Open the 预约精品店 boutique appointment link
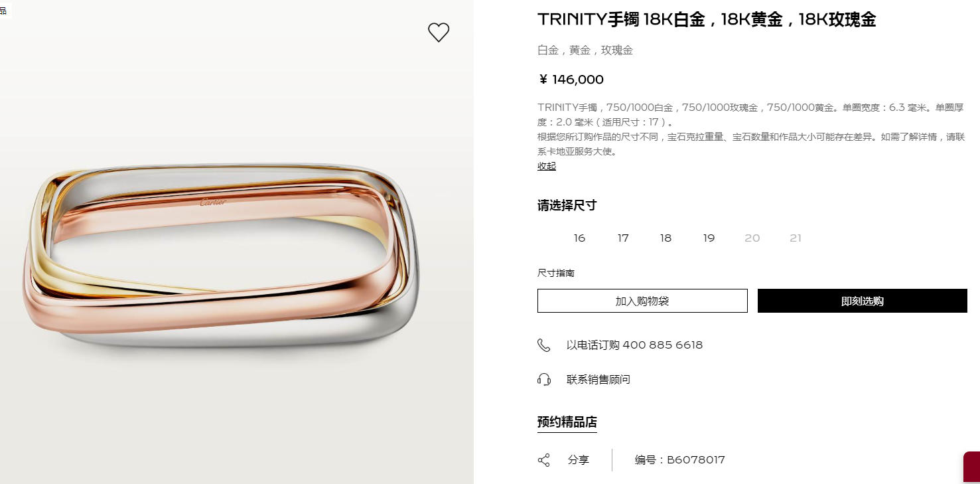Viewport: 980px width, 484px height. (x=567, y=422)
